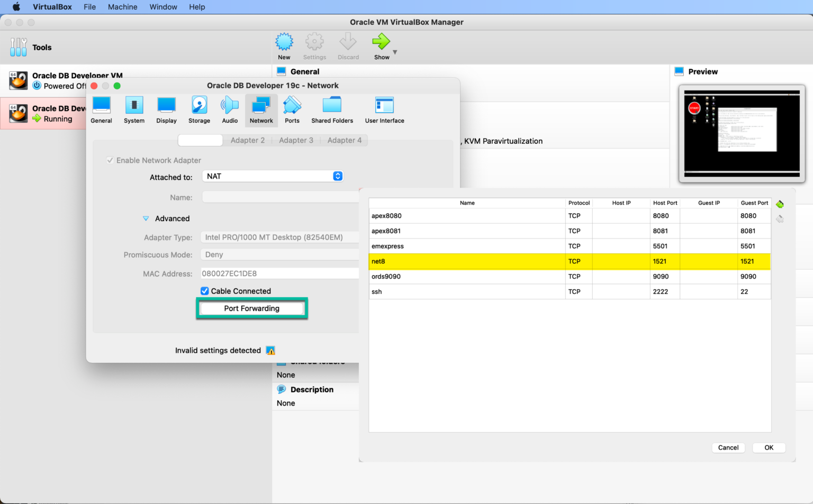Viewport: 813px width, 504px height.
Task: Click the MAC Address input field
Action: pyautogui.click(x=279, y=273)
